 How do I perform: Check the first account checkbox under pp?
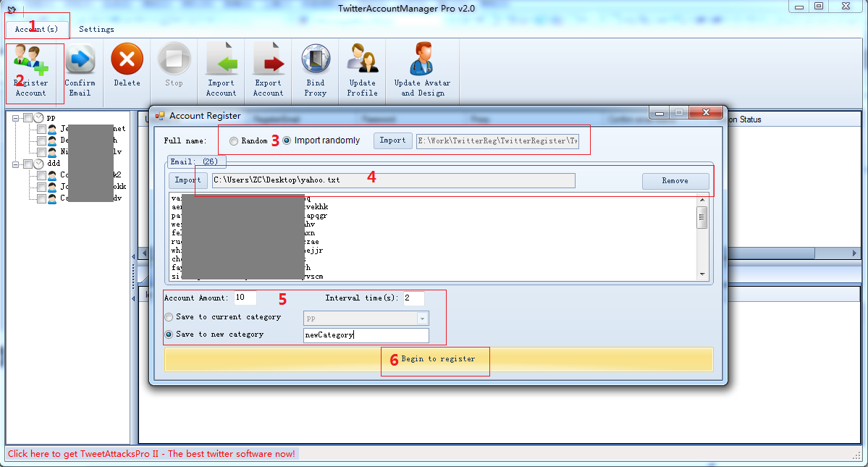coord(41,130)
